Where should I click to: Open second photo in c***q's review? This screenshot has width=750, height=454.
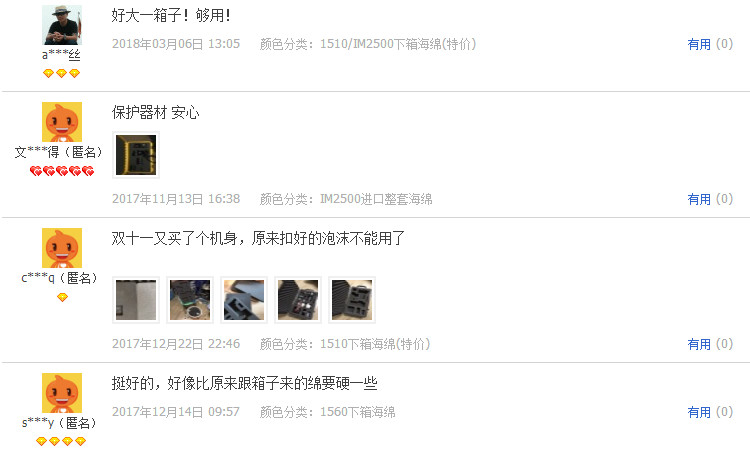(x=190, y=300)
